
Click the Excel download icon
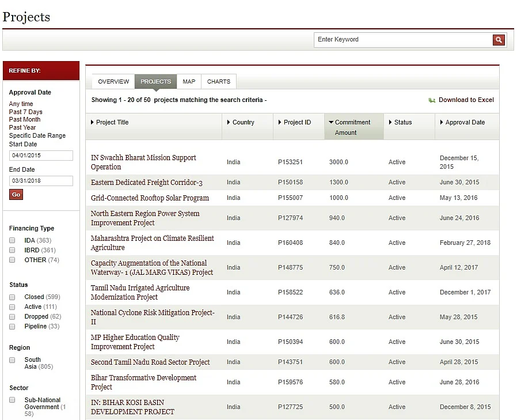pyautogui.click(x=432, y=100)
